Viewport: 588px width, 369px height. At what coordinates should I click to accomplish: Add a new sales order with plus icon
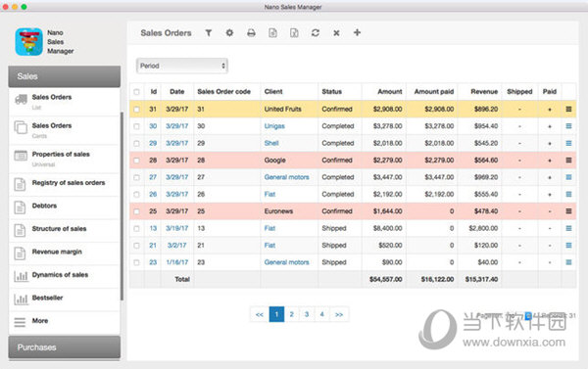pos(357,32)
